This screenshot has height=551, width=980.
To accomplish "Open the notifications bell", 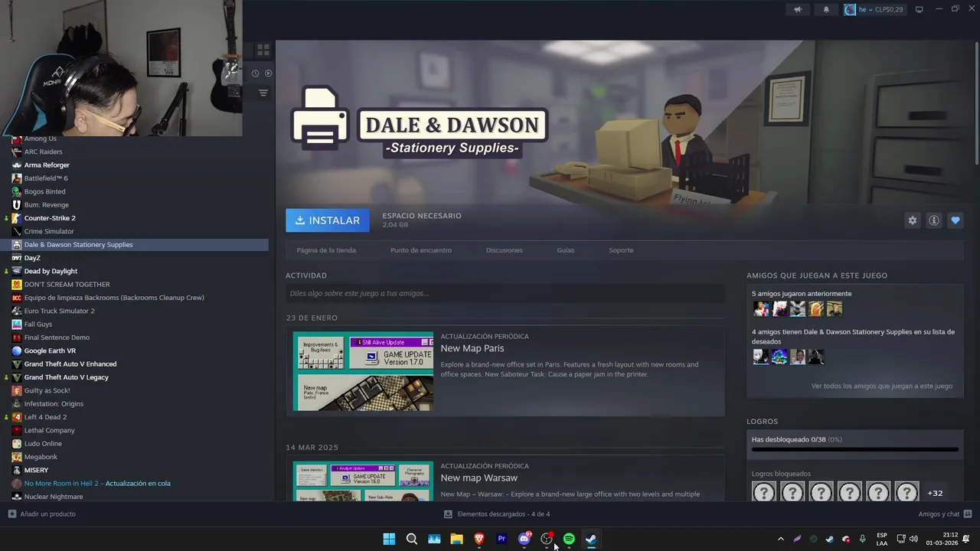I will [x=826, y=9].
